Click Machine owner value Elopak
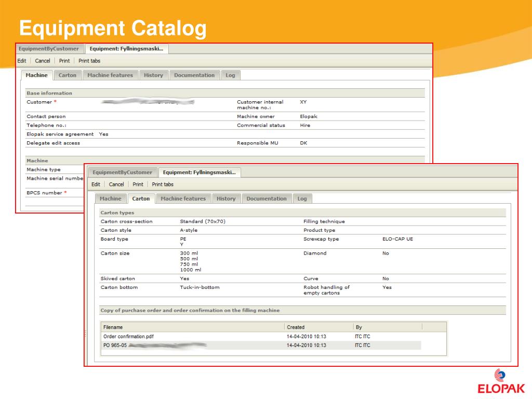 point(309,116)
